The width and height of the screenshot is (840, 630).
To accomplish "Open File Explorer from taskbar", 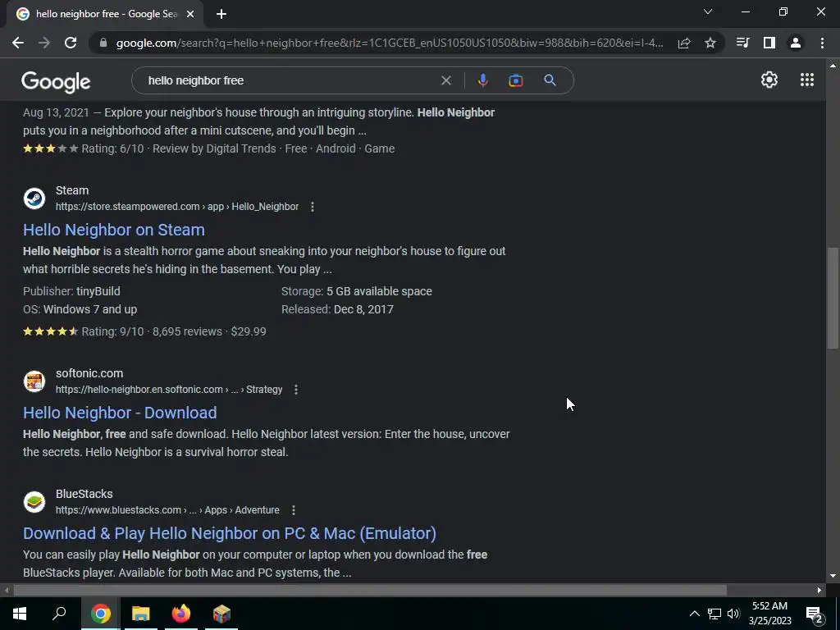I will [x=141, y=614].
